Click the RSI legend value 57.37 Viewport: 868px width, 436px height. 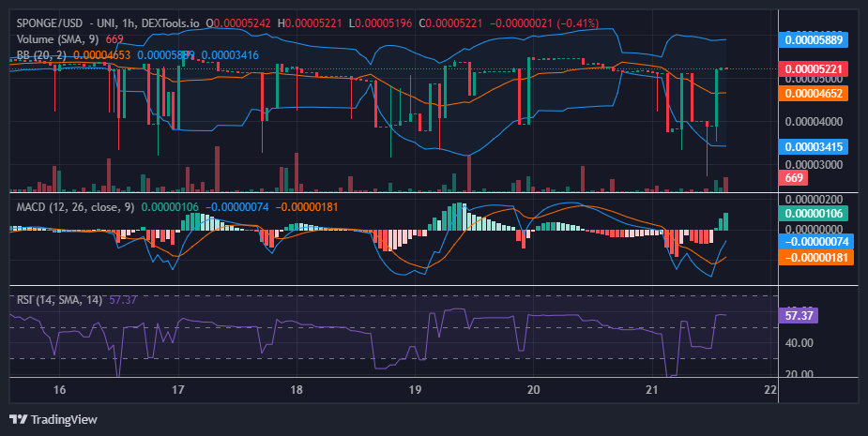[124, 300]
